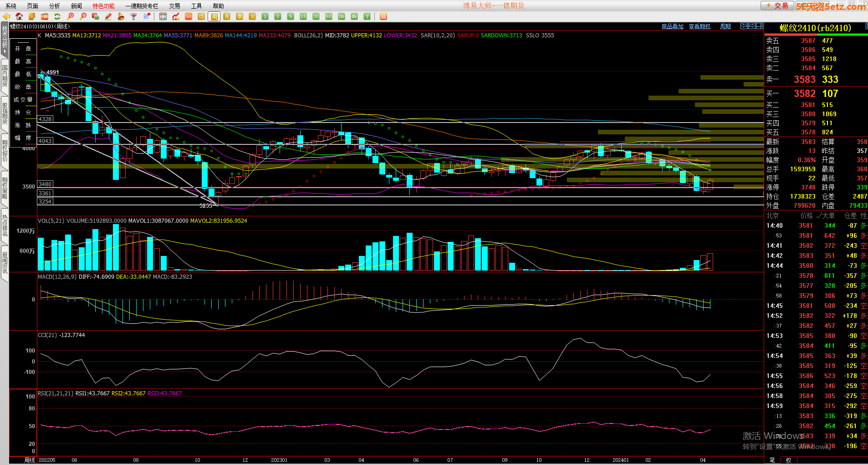The height and width of the screenshot is (465, 868).
Task: Open the F10 information icon
Action: [x=45, y=17]
